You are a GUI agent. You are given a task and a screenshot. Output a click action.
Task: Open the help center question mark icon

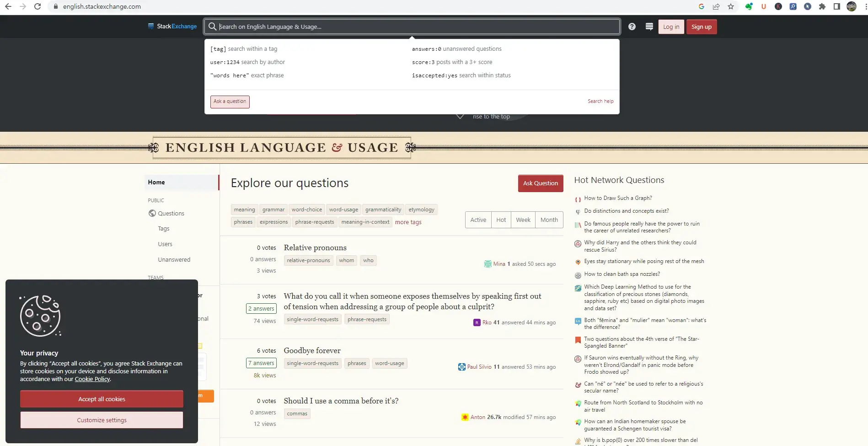pos(632,27)
